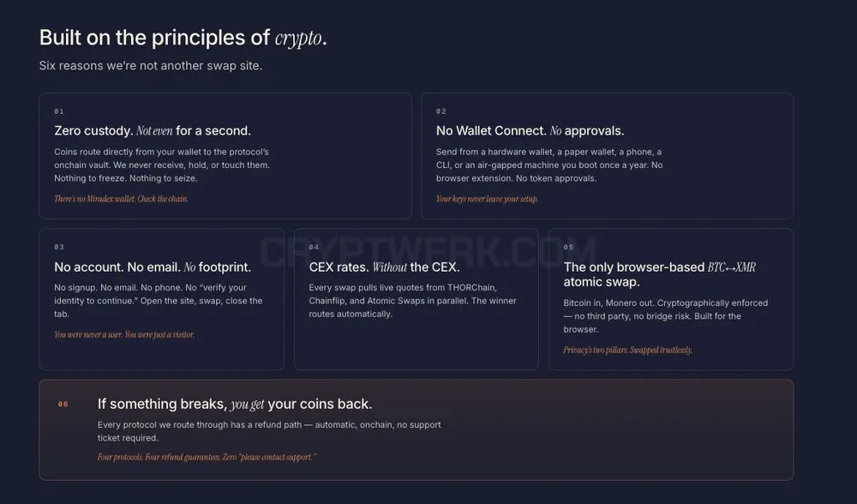This screenshot has height=504, width=857.
Task: Click the 'There's no Miradex wallet. Check the chain.' note
Action: click(122, 199)
